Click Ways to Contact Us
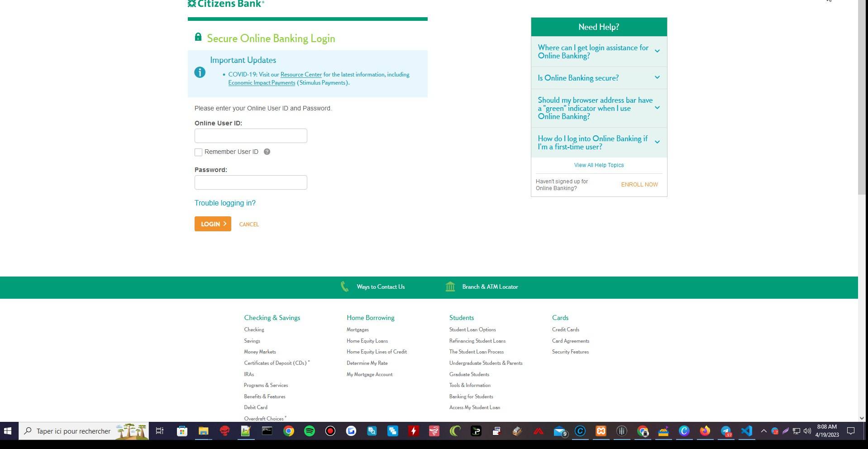Viewport: 868px width, 449px height. tap(381, 287)
